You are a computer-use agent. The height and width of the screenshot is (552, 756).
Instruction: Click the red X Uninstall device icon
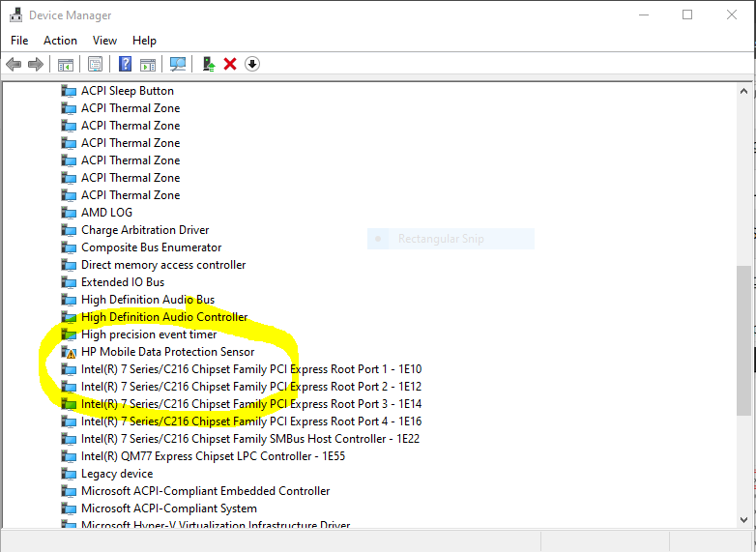tap(230, 64)
